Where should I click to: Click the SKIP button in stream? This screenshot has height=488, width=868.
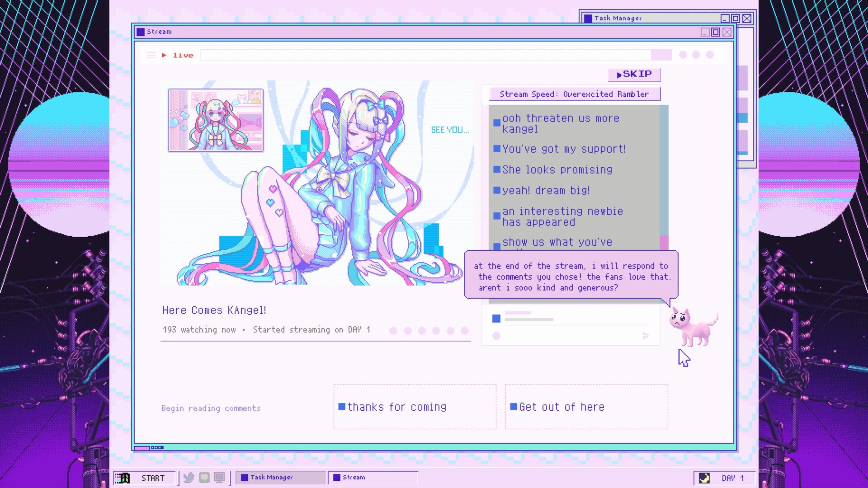point(634,74)
